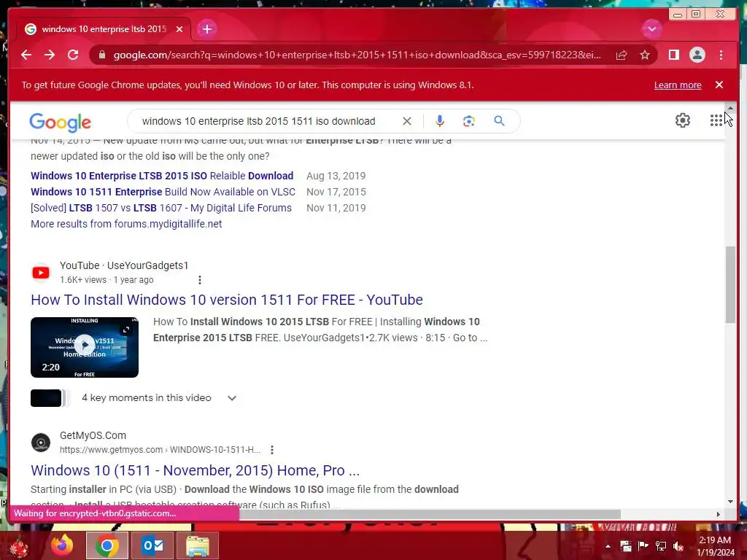Image resolution: width=747 pixels, height=560 pixels.
Task: Open Windows 10 (1511 - November, 2015) Home, Pro result
Action: 195,470
